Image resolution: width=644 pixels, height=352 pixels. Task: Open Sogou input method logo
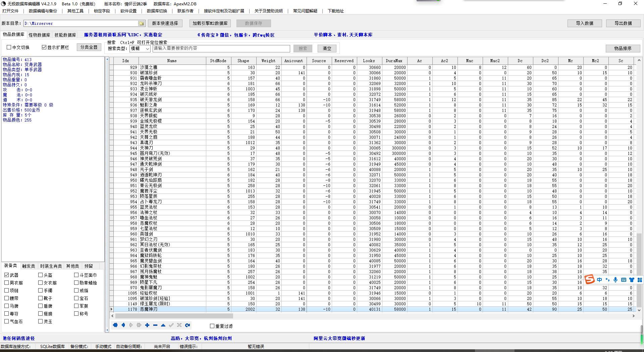point(590,279)
